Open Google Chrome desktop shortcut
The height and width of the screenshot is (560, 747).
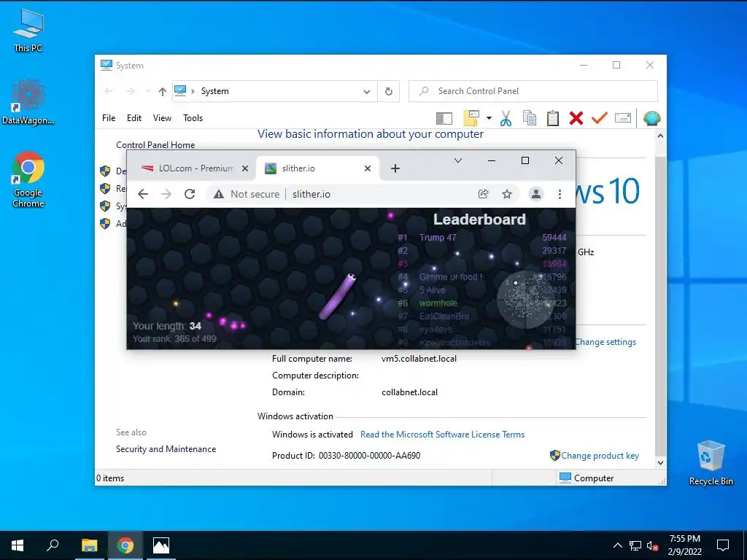pos(28,179)
